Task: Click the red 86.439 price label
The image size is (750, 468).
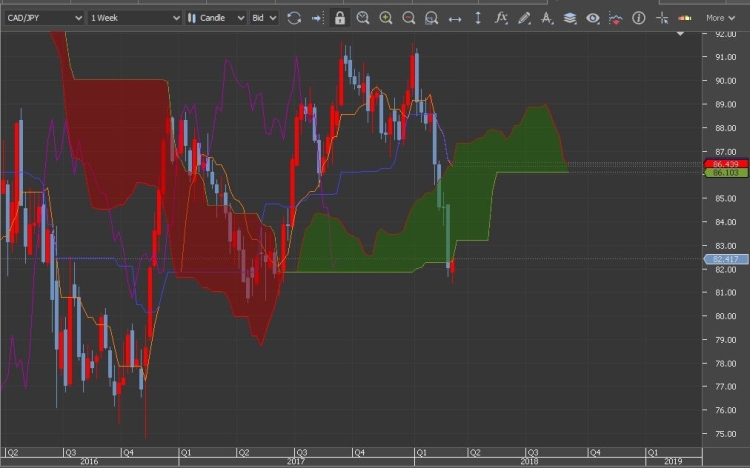Action: tap(727, 163)
